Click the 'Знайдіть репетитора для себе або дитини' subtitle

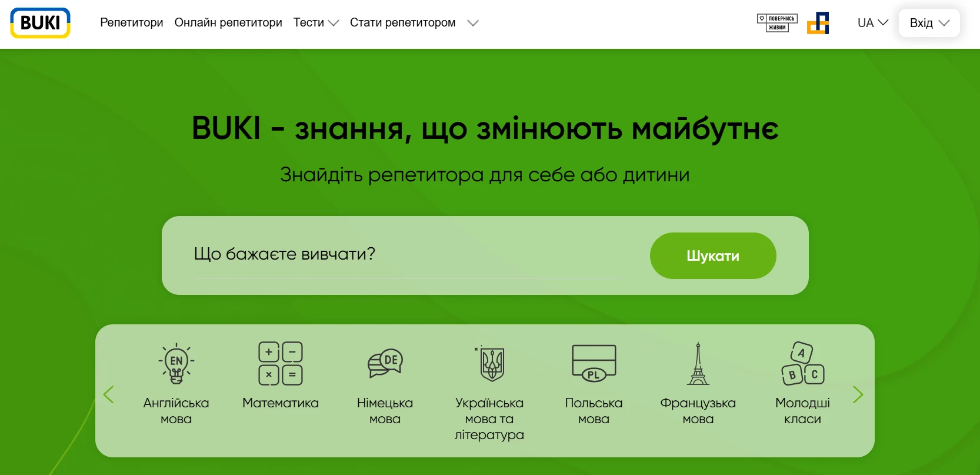(x=485, y=175)
